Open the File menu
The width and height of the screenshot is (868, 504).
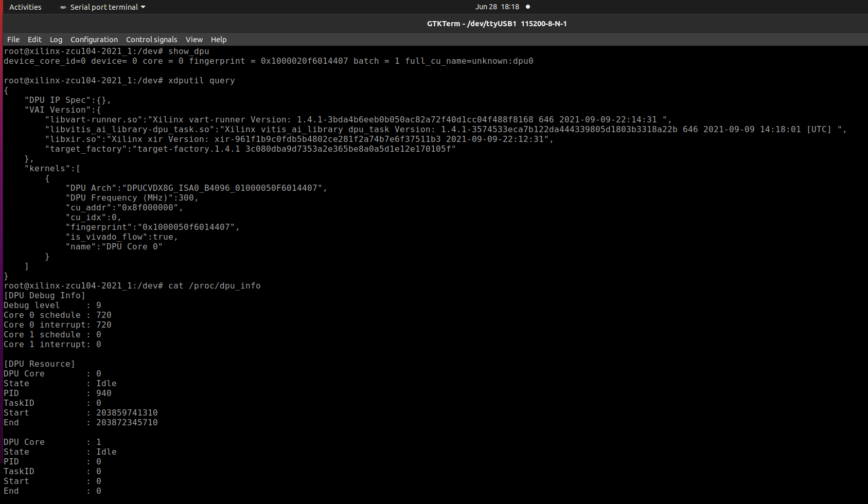coord(13,40)
